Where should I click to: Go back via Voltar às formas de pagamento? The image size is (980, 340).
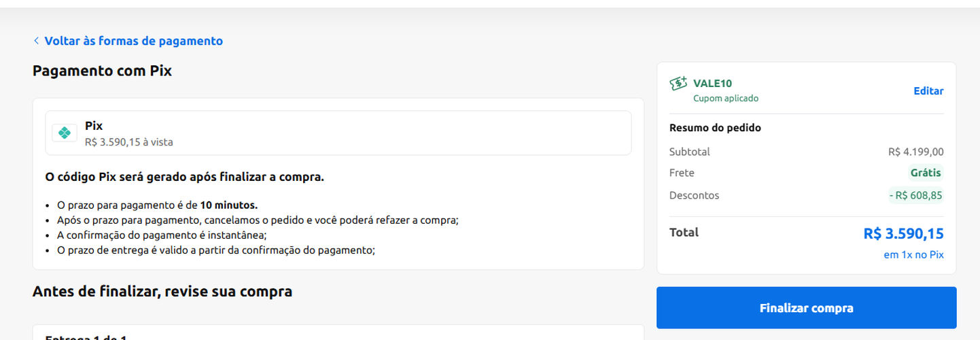[x=133, y=41]
